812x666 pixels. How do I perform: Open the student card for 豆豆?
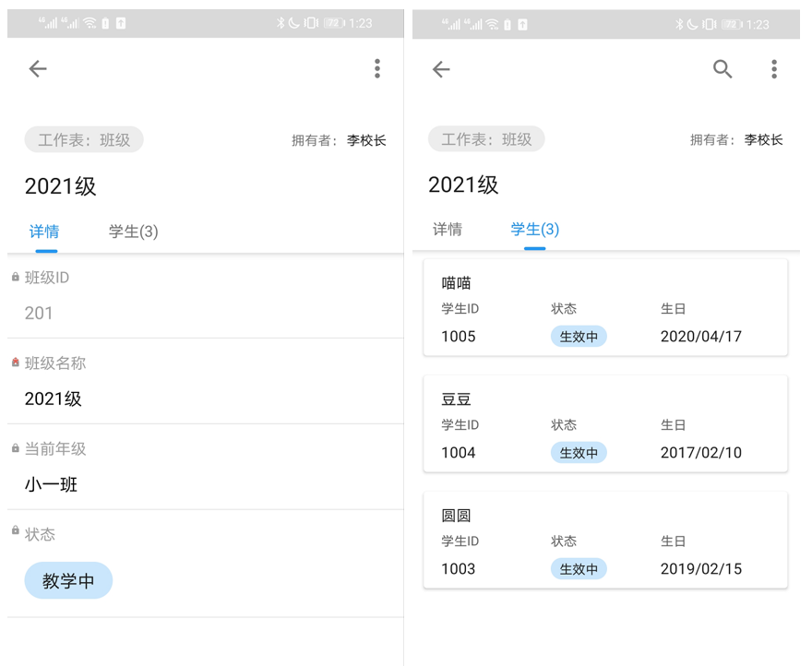pos(604,423)
